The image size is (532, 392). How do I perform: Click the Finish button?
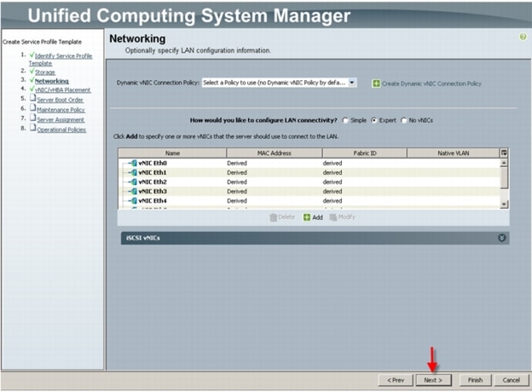[x=476, y=380]
